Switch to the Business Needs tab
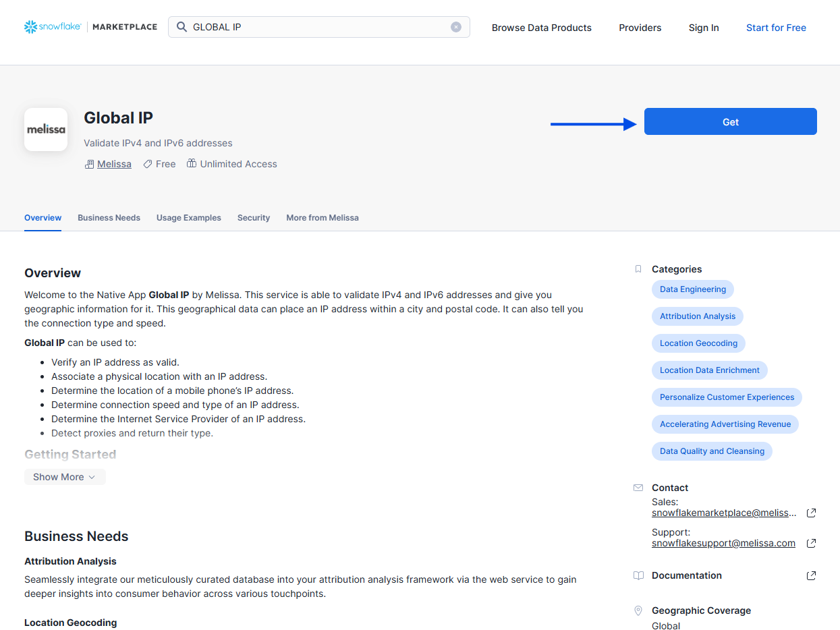840x630 pixels. point(109,218)
